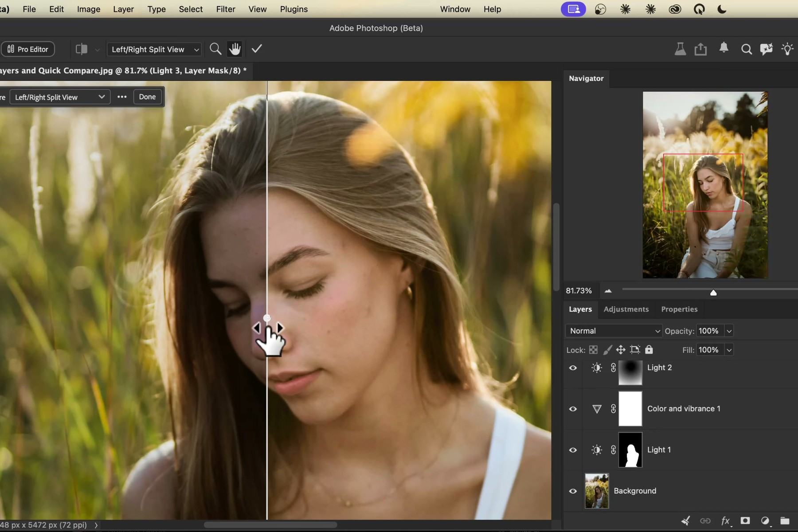This screenshot has height=532, width=798.
Task: Click the status bar info arrow
Action: [x=96, y=525]
